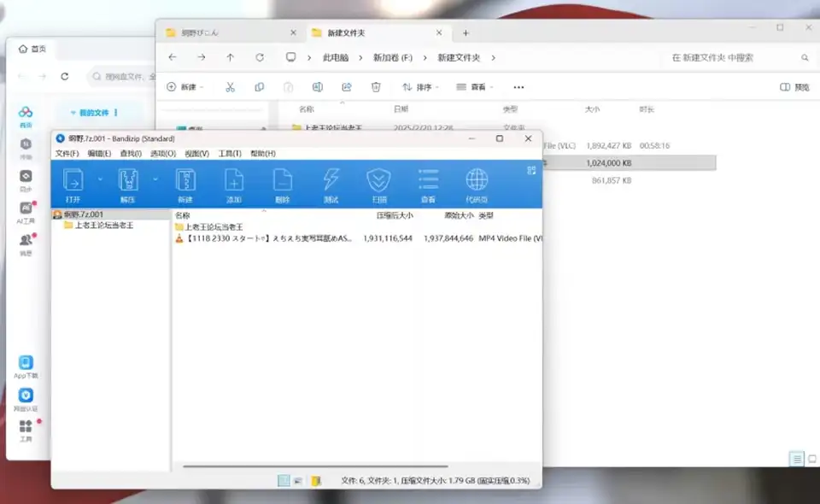Open the 新建 dropdown in Explorer toolbar
This screenshot has height=504, width=820.
coord(185,87)
